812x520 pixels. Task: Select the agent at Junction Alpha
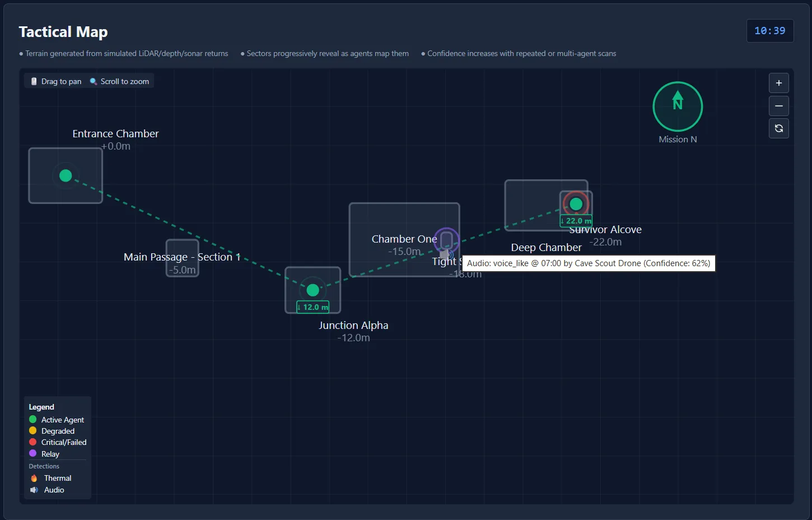[x=312, y=290]
